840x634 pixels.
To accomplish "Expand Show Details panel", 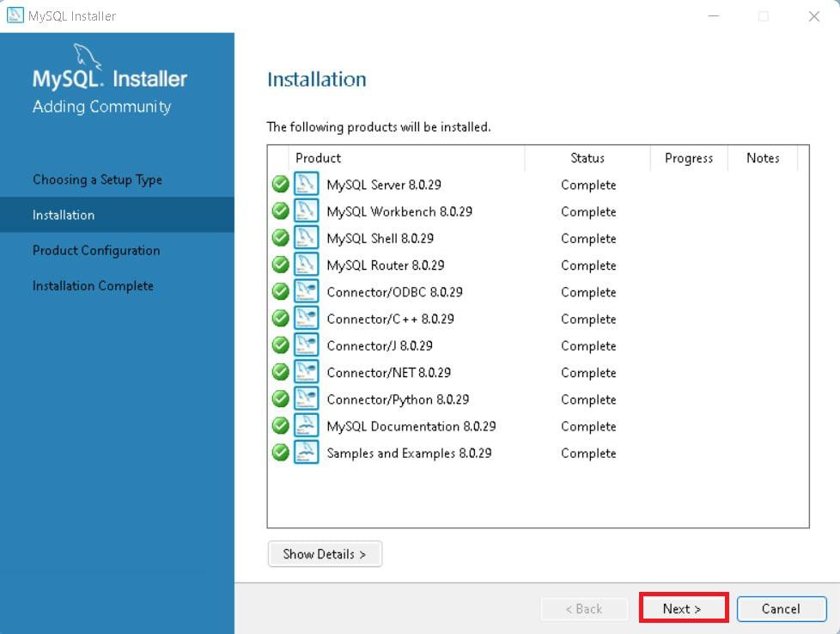I will point(325,553).
